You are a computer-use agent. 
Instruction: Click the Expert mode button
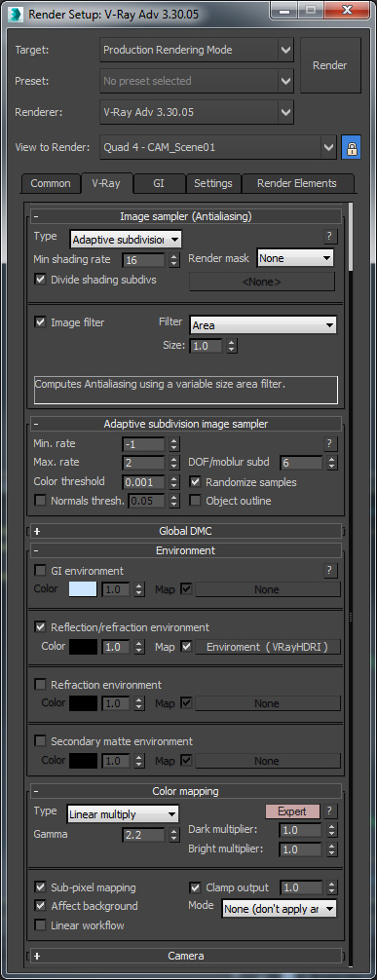[x=292, y=811]
